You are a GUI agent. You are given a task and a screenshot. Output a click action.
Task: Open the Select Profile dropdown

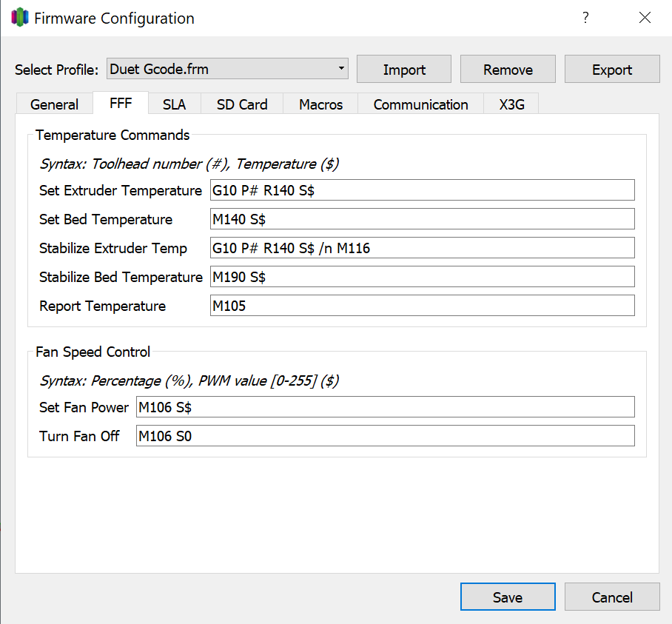(227, 69)
